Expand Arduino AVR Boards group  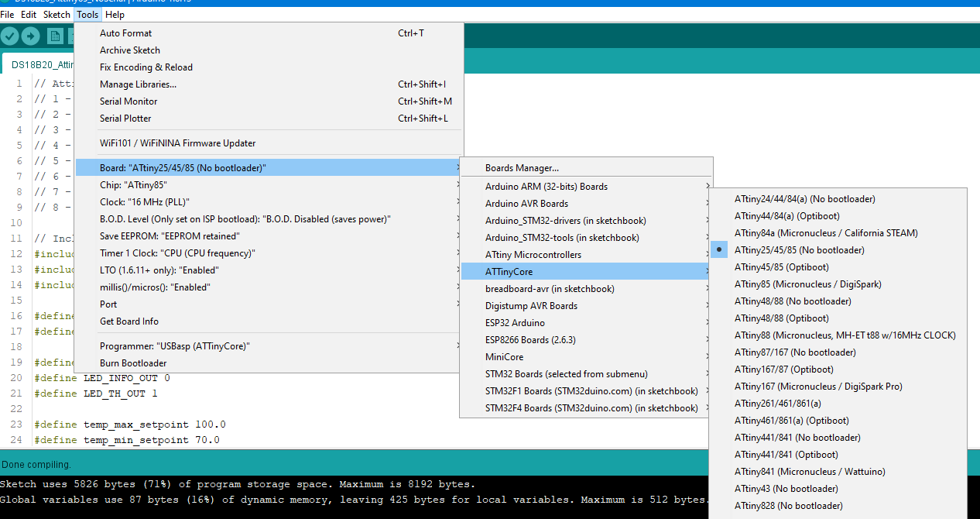pyautogui.click(x=586, y=204)
